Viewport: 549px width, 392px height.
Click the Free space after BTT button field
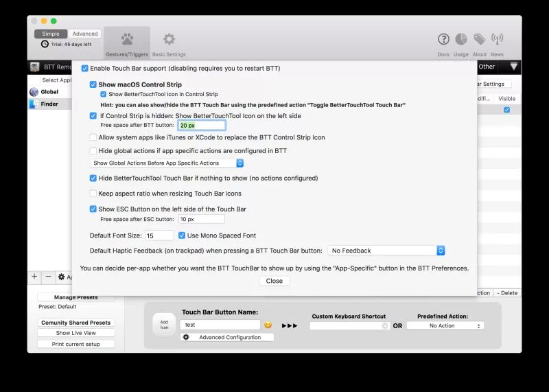click(202, 126)
